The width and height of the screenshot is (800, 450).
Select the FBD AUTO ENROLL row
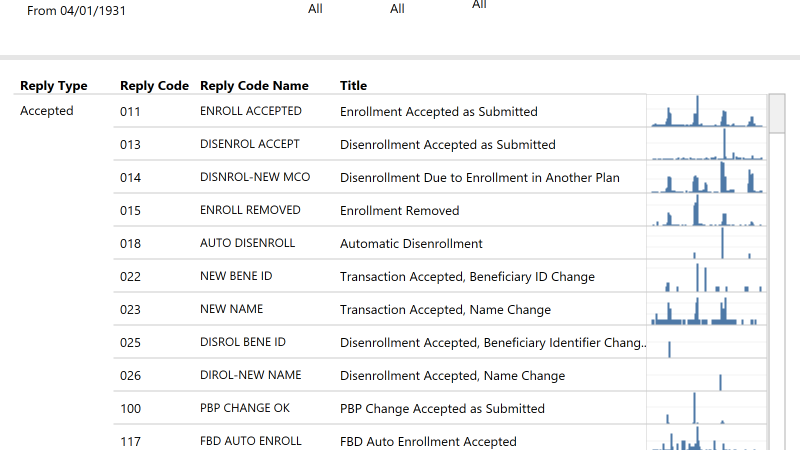(250, 441)
